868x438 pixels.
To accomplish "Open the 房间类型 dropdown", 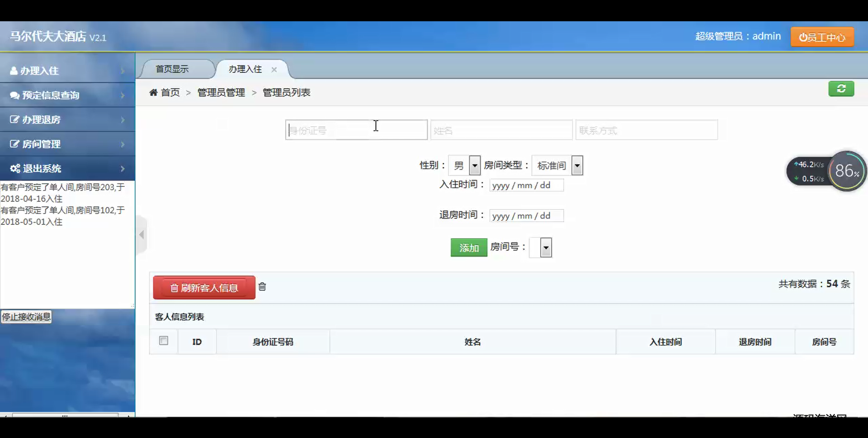I will pyautogui.click(x=557, y=166).
